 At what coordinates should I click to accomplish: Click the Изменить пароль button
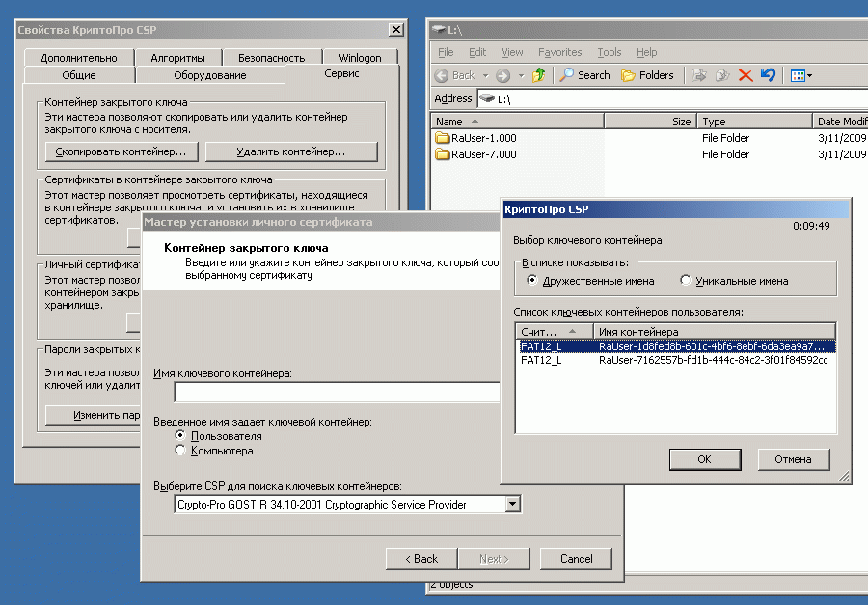tap(93, 415)
